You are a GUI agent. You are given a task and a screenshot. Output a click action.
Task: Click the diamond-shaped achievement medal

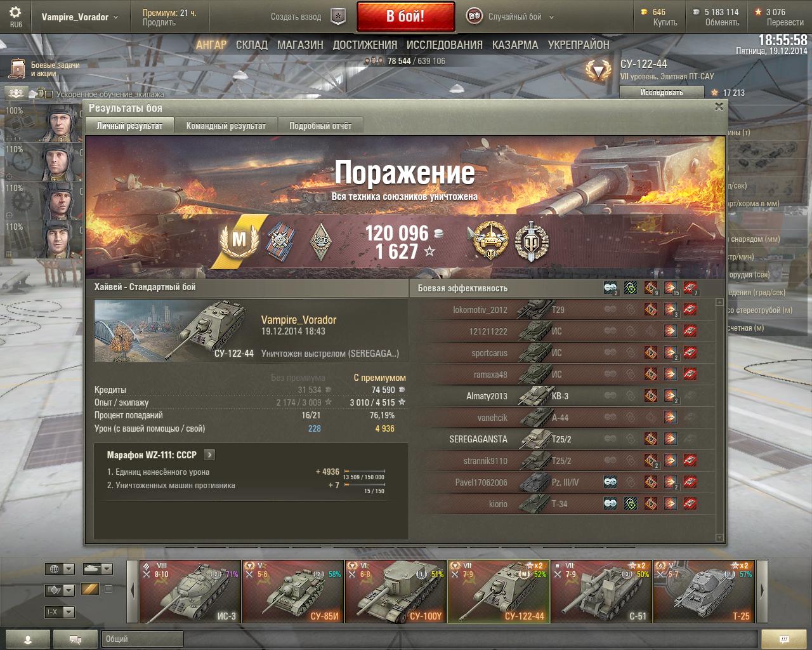(321, 241)
